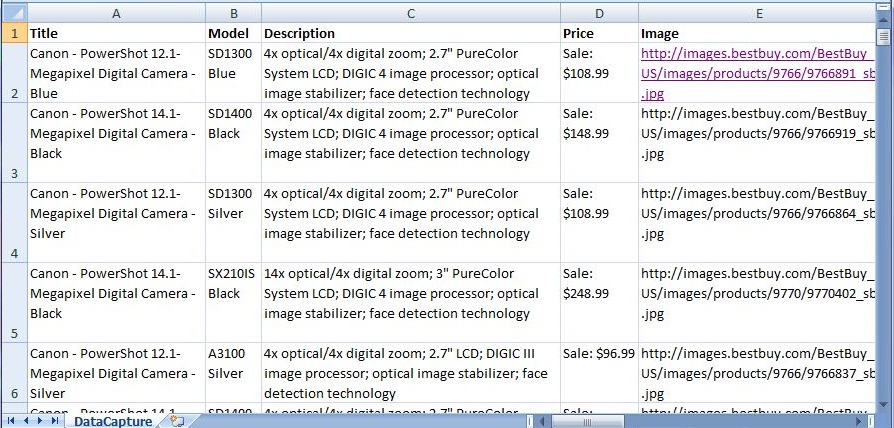894x428 pixels.
Task: Click the Select All corner triangle
Action: click(13, 13)
